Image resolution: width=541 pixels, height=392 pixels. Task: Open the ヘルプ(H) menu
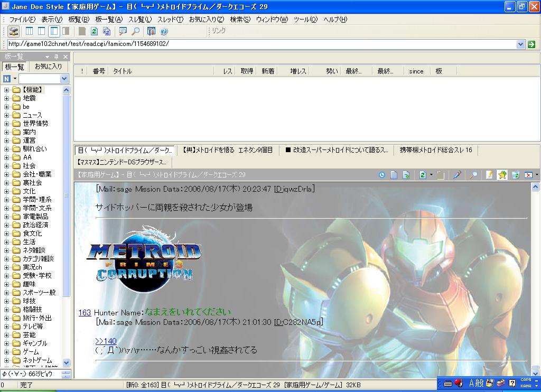click(x=335, y=20)
